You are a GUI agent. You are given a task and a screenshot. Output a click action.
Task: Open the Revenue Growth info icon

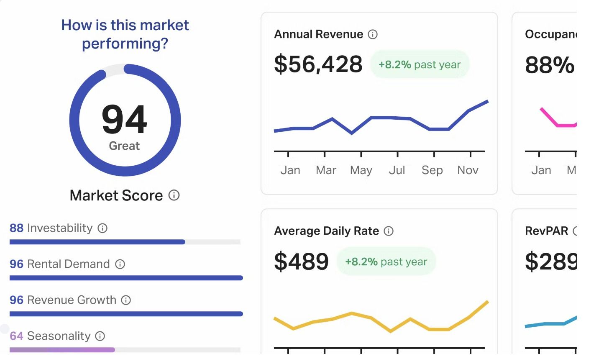click(126, 300)
